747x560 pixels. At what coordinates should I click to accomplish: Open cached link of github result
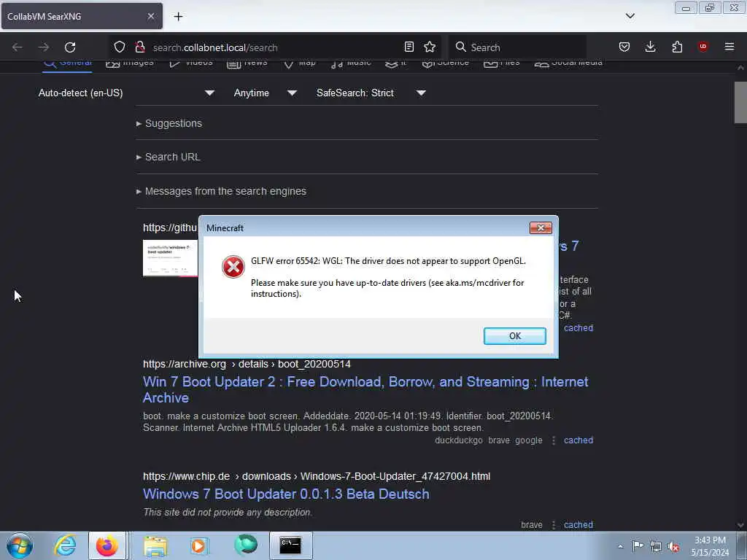point(578,327)
